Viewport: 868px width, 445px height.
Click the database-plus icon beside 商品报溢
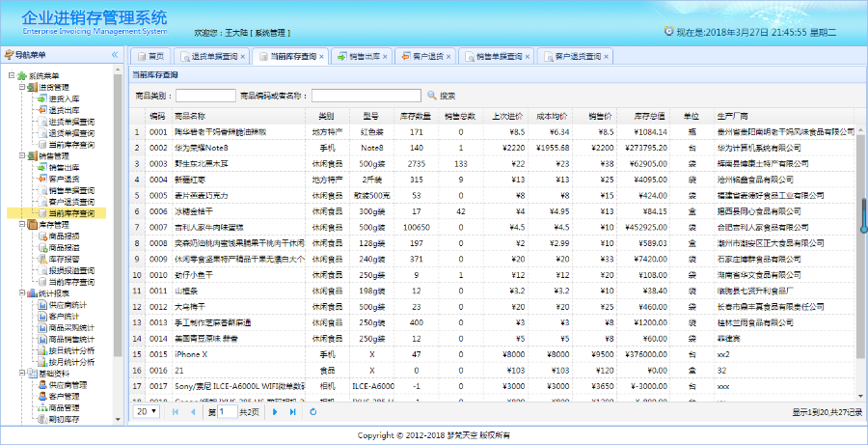(x=42, y=248)
